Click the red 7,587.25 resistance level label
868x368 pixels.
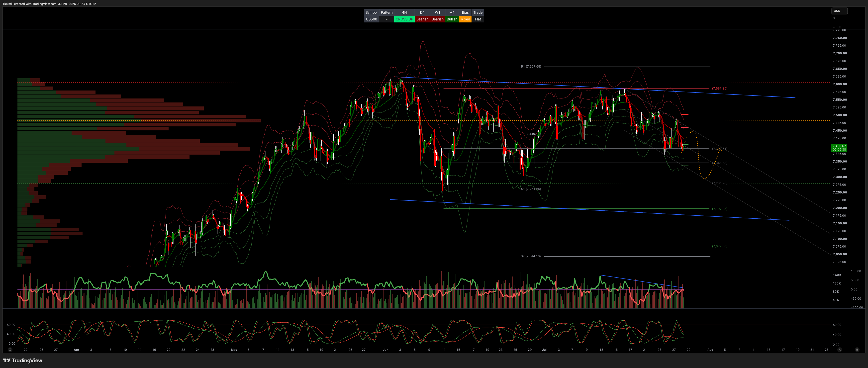tap(719, 88)
